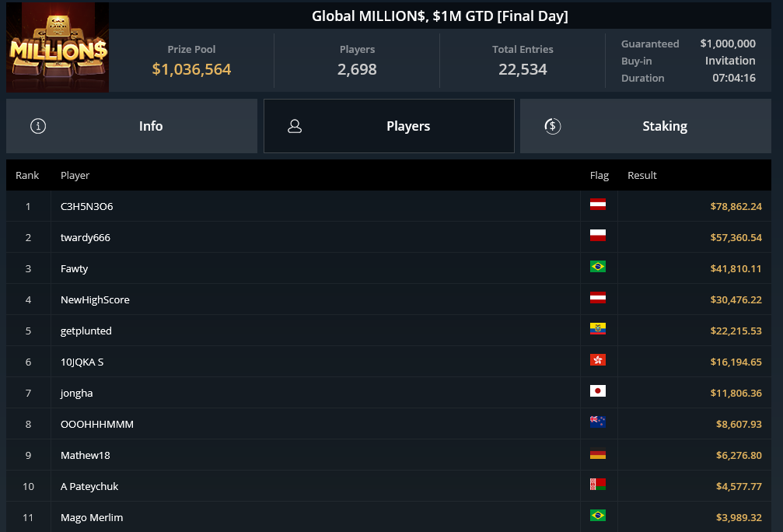Open the Info tab
This screenshot has height=532, width=783.
click(132, 126)
